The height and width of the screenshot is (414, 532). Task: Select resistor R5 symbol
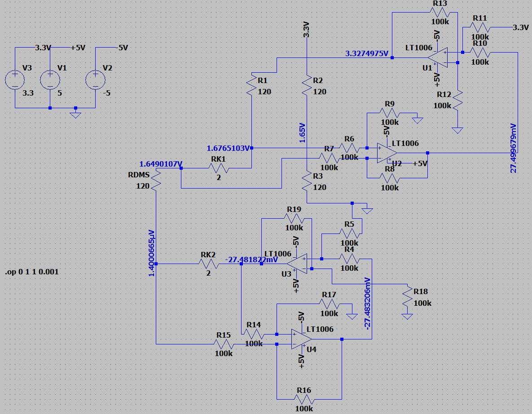(x=349, y=233)
